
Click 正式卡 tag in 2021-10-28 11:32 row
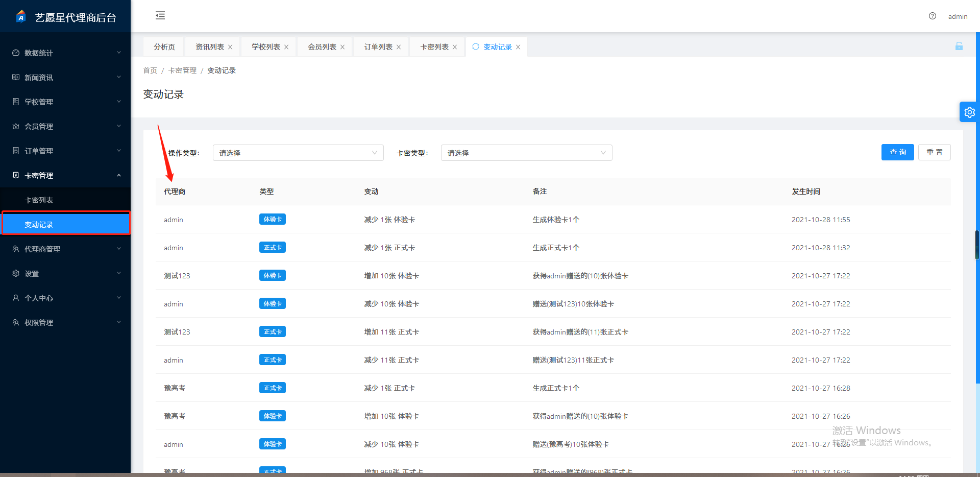click(273, 247)
